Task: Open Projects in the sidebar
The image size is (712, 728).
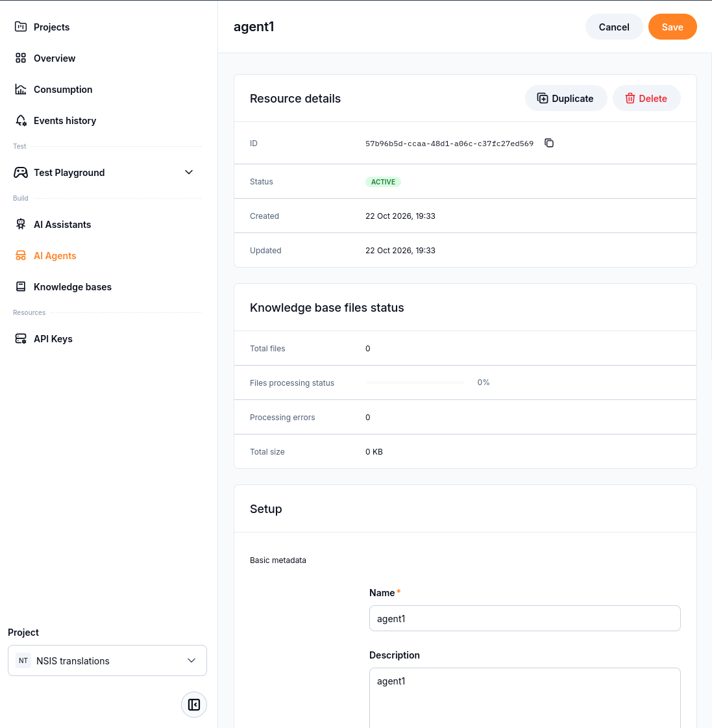Action: (x=51, y=27)
